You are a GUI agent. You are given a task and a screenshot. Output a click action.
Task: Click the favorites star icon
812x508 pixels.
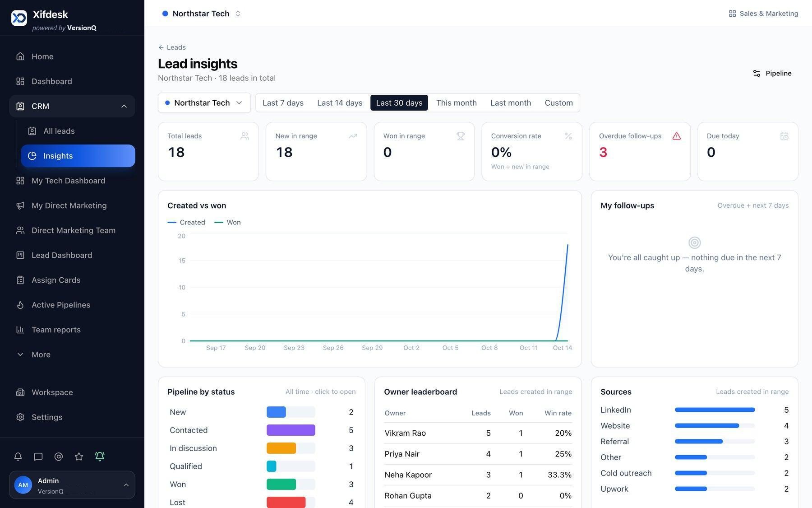click(79, 457)
